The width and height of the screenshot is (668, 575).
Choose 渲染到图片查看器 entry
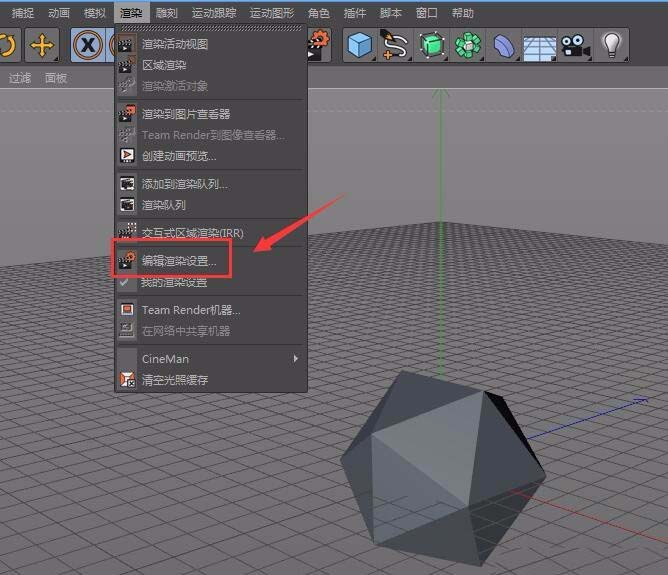pos(211,114)
